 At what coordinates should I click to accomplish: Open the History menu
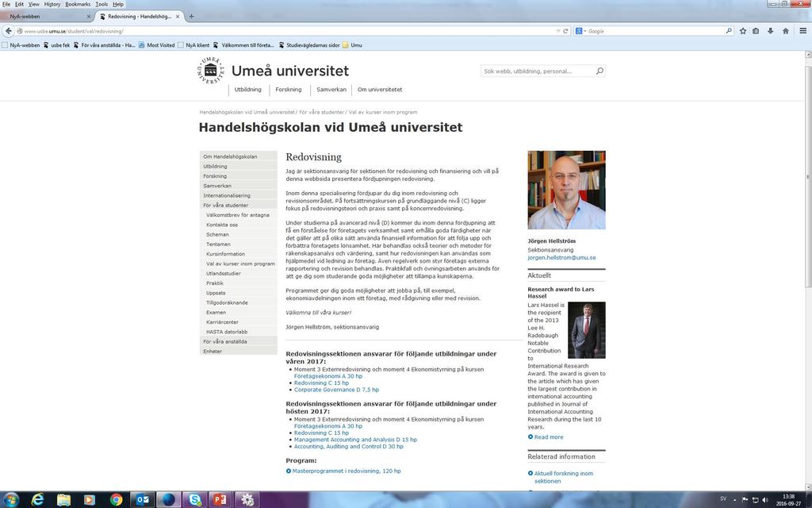52,4
